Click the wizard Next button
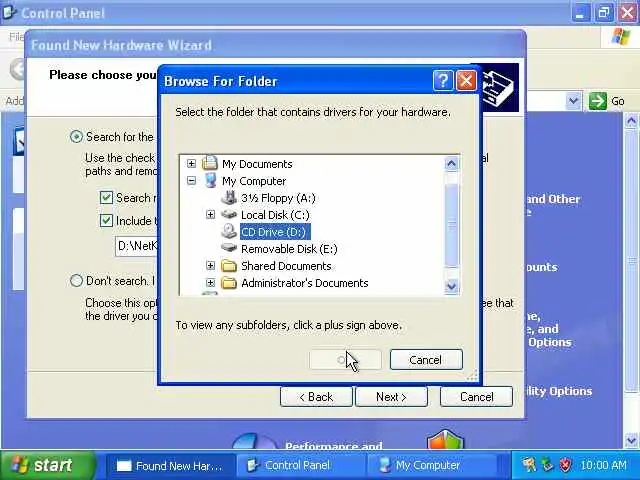This screenshot has width=640, height=480. click(x=391, y=397)
